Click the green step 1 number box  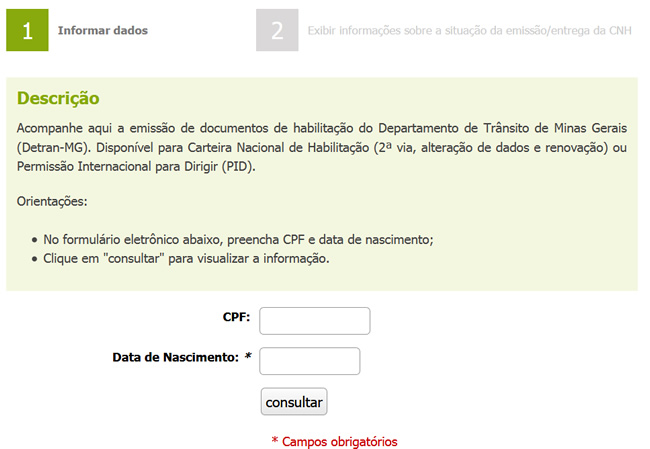pyautogui.click(x=27, y=30)
